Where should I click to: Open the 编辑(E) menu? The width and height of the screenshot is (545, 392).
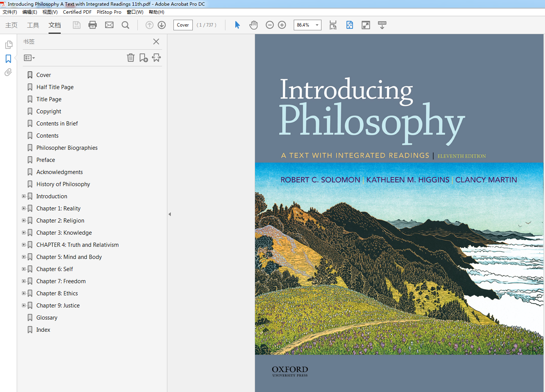[x=30, y=12]
